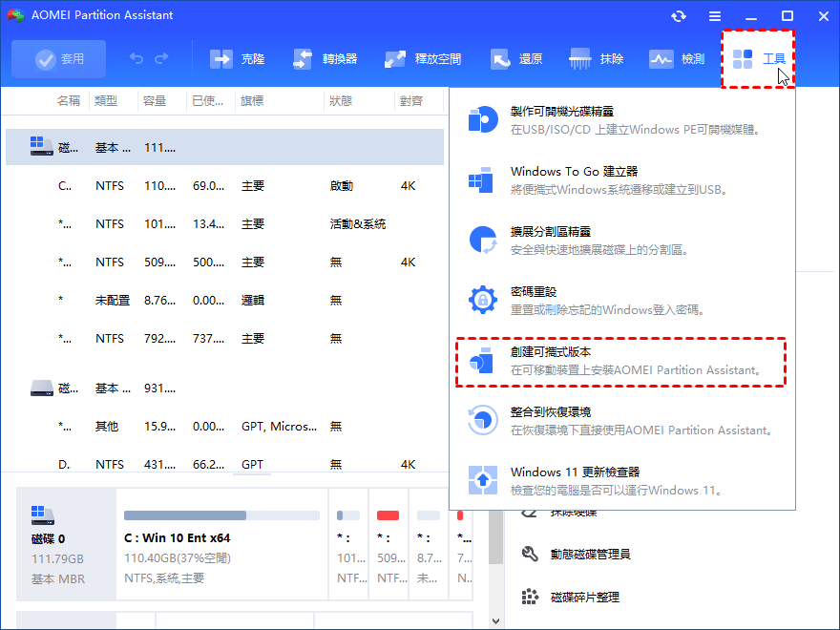
Task: Select Windows 11 更新檢查器 entry
Action: click(622, 480)
